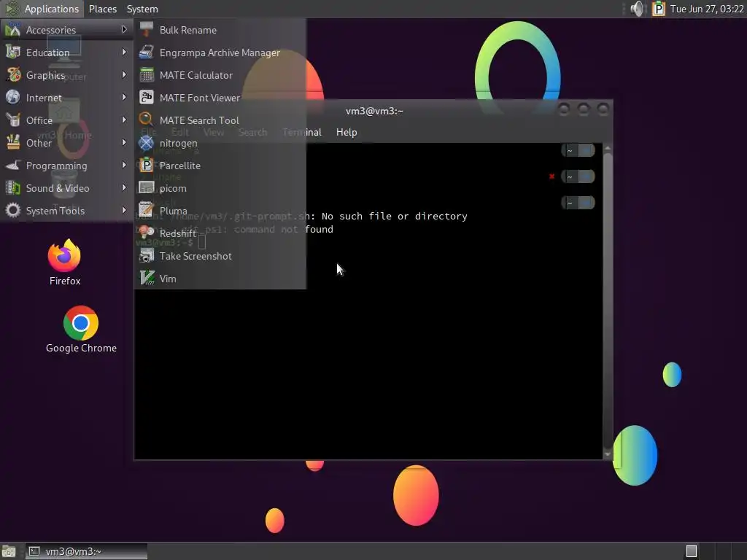Click the Pluma notepad icon
The image size is (747, 560).
146,210
